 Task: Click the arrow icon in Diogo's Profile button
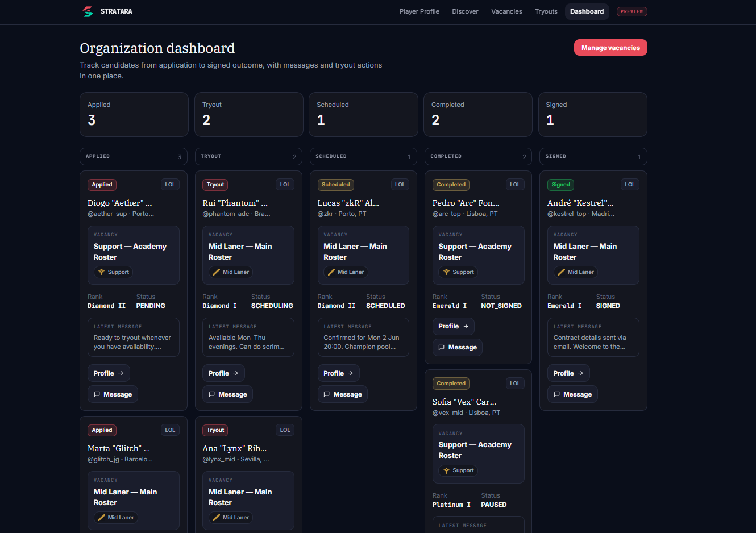point(121,373)
